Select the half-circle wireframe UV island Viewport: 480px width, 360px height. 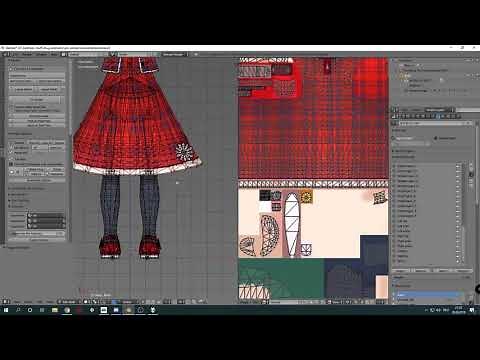click(270, 235)
